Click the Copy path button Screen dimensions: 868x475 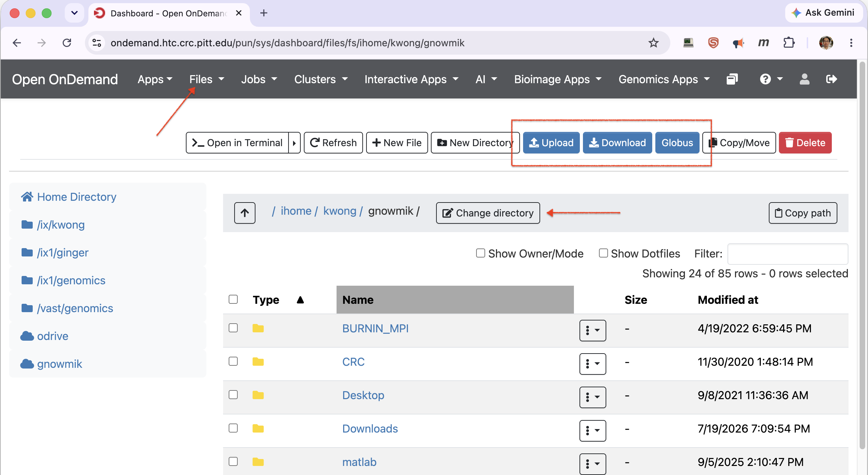[803, 213]
